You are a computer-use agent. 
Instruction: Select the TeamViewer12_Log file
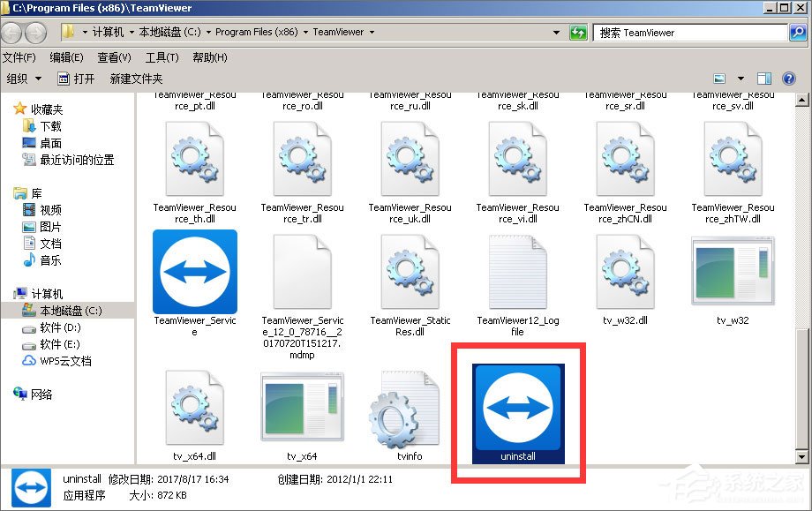point(518,272)
